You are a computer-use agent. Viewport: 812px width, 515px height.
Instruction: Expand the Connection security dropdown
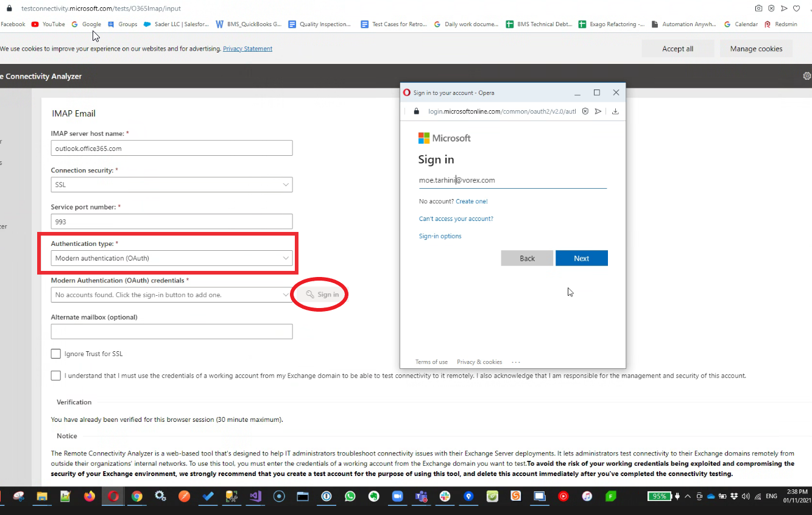[x=171, y=184]
